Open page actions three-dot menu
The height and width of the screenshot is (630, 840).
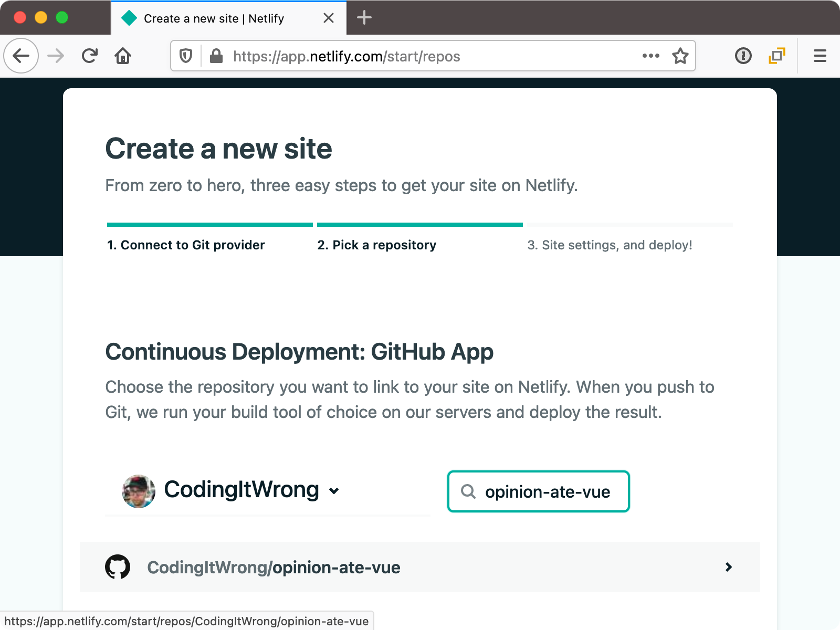(x=651, y=56)
